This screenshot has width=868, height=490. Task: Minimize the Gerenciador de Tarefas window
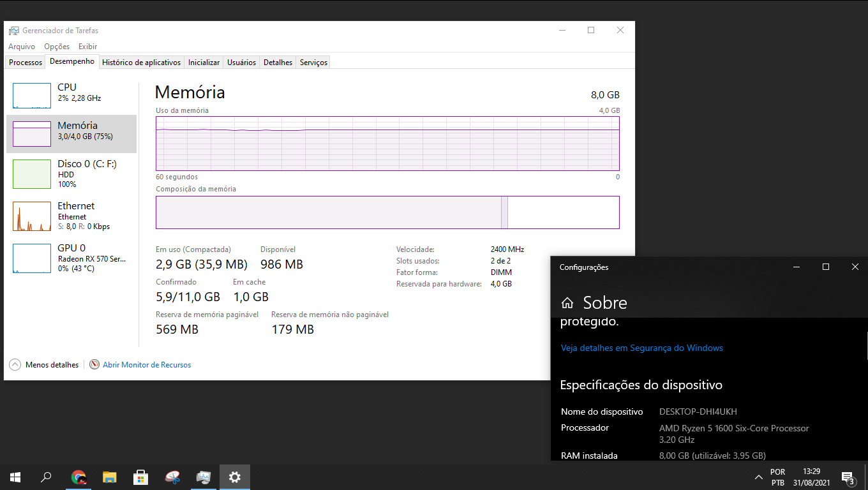point(562,30)
